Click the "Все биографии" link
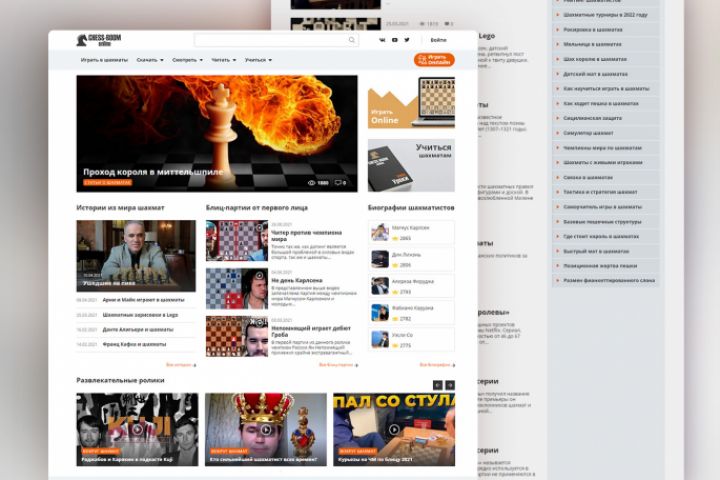Image resolution: width=720 pixels, height=480 pixels. (x=437, y=365)
